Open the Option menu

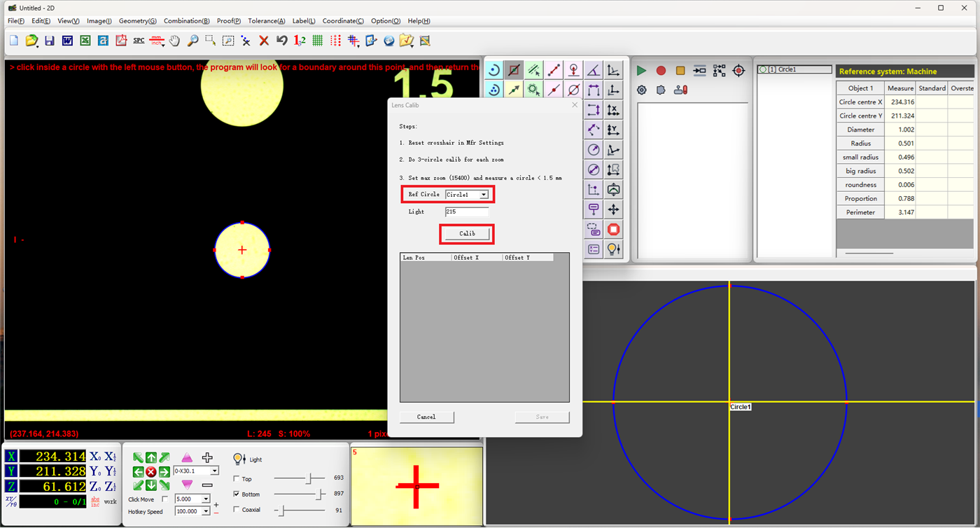pos(386,21)
